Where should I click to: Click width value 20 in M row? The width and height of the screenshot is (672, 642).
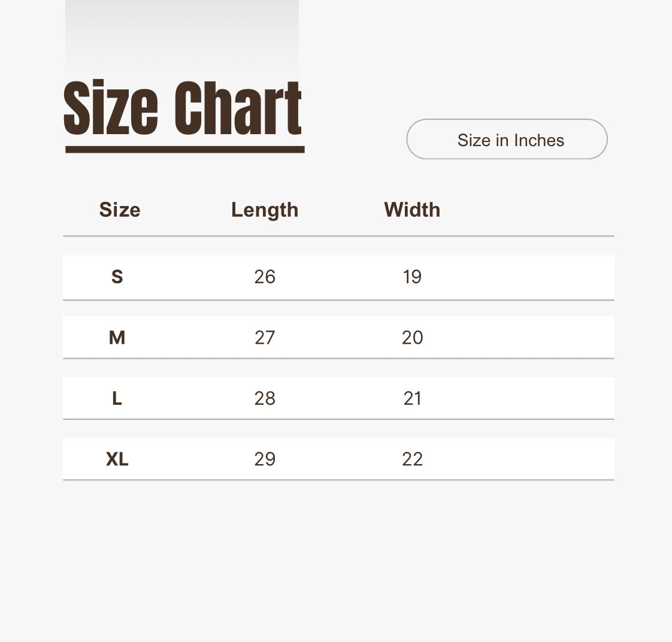(x=412, y=338)
